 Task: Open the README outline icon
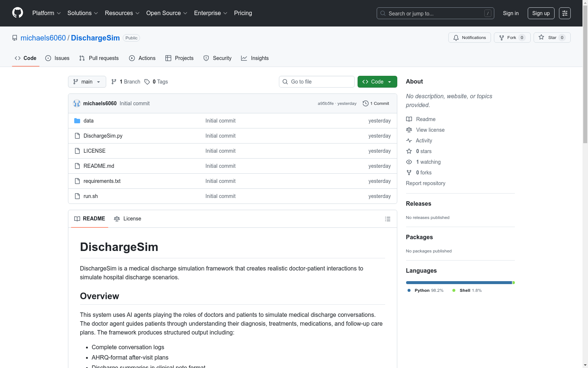point(387,219)
